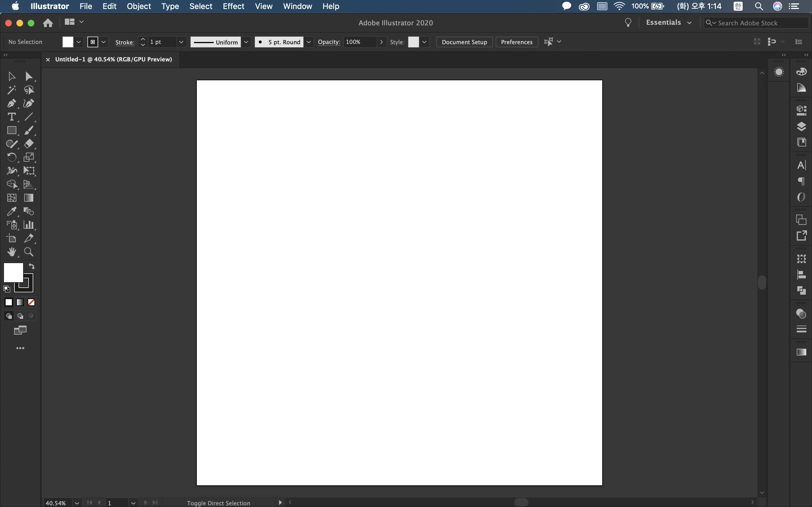Screen dimensions: 812x507
Task: Click the Preferences button
Action: pyautogui.click(x=517, y=42)
